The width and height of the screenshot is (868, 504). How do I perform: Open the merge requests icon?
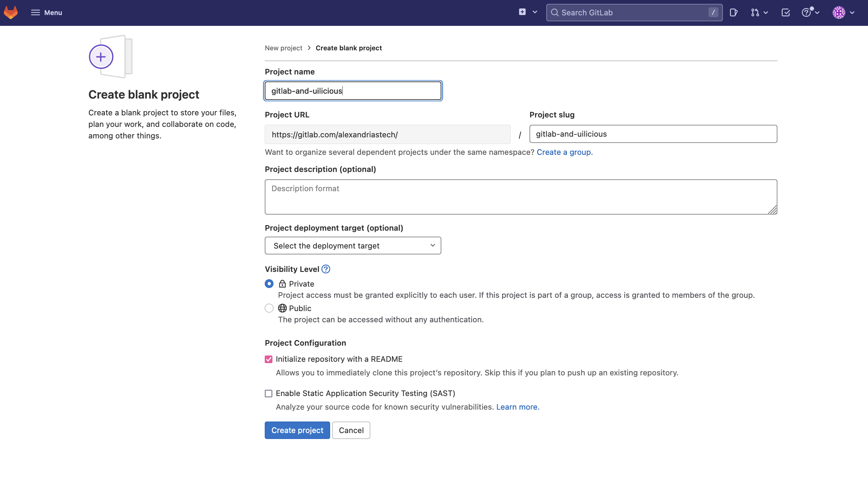755,12
